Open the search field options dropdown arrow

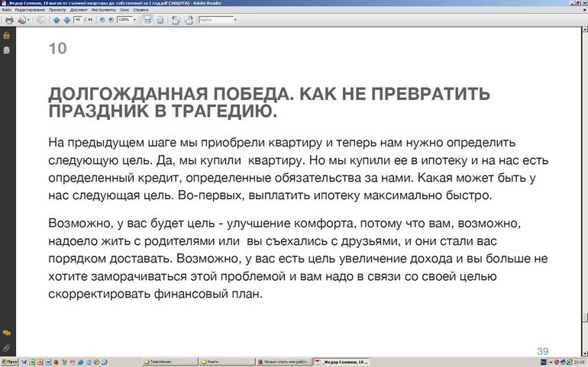pyautogui.click(x=234, y=20)
